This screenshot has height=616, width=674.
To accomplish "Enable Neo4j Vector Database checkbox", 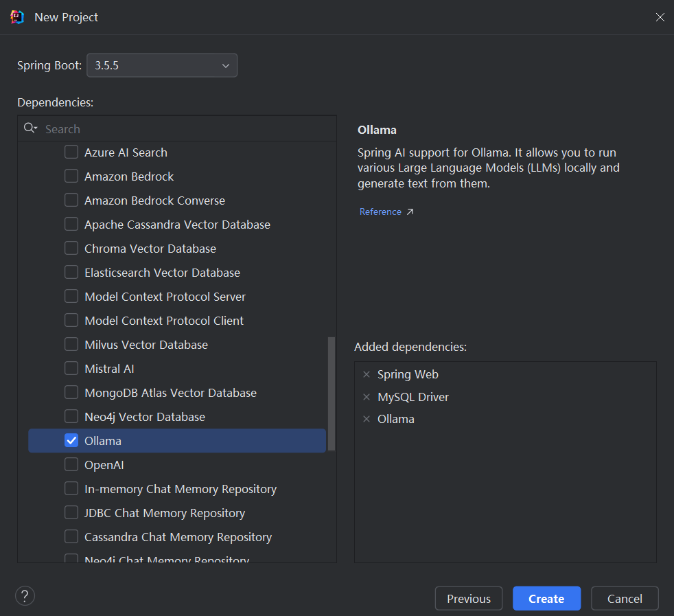I will tap(71, 416).
